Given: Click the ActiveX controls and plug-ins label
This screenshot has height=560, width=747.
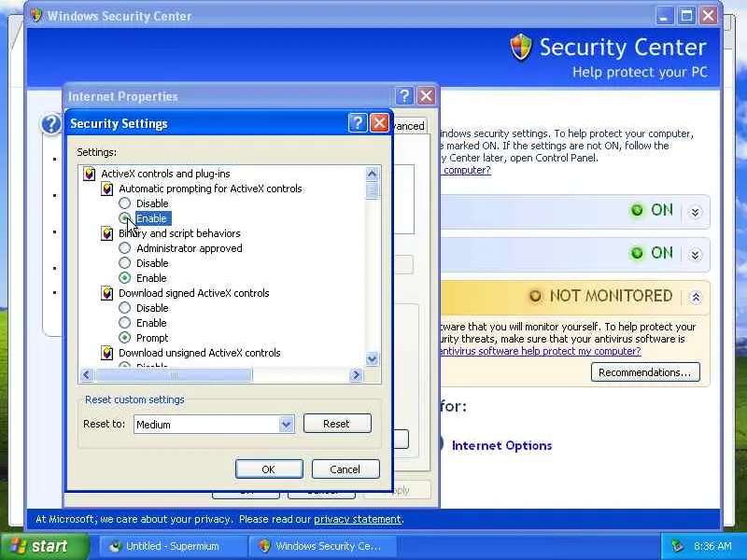Looking at the screenshot, I should pos(165,174).
